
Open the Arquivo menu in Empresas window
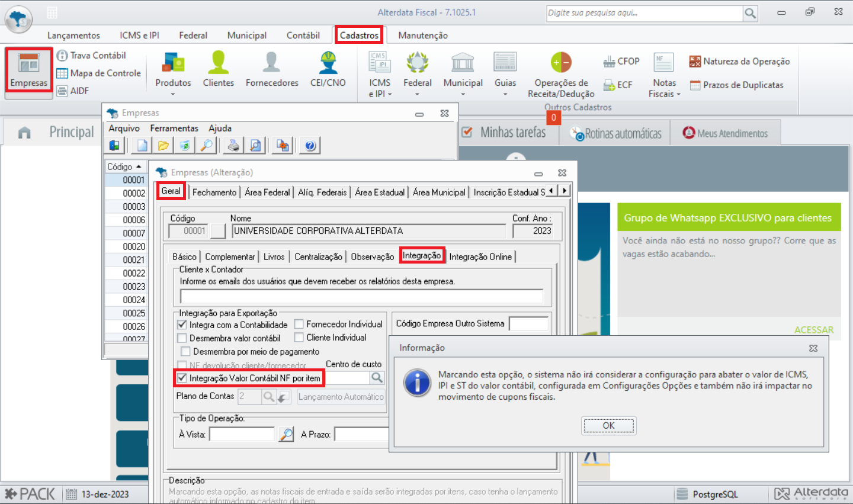click(x=124, y=129)
